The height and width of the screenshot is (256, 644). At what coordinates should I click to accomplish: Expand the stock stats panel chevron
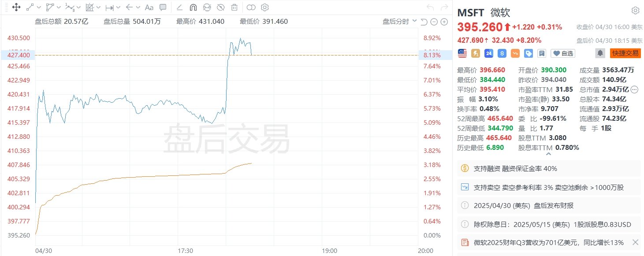(x=548, y=154)
